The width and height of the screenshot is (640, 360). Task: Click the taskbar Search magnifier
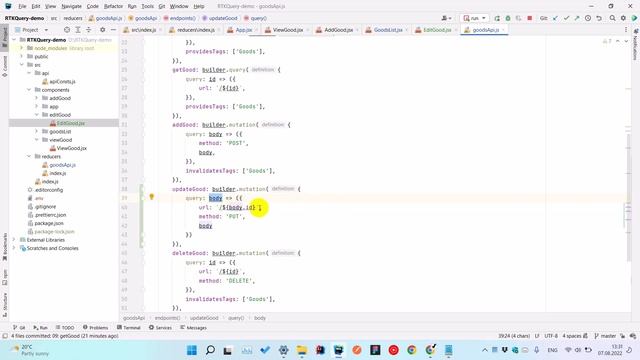click(x=210, y=350)
